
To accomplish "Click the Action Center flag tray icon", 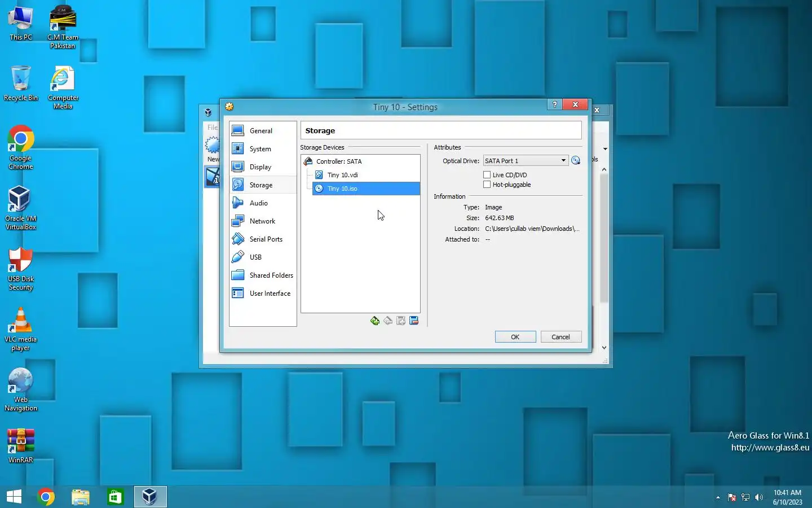I will [x=732, y=497].
